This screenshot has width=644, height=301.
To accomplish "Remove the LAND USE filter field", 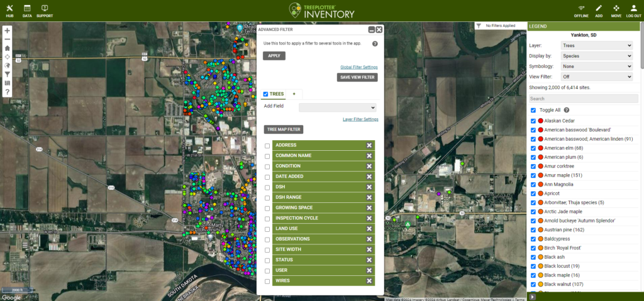I will coord(369,229).
